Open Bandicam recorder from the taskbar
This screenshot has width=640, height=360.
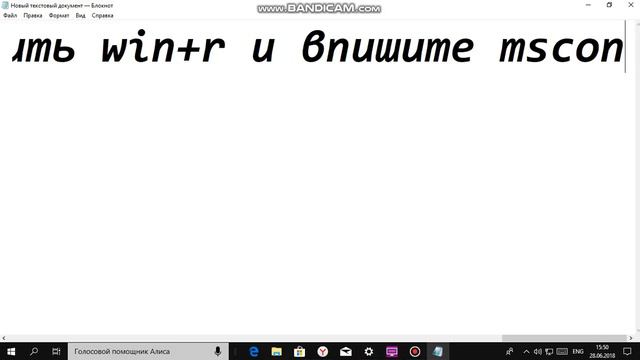coord(415,351)
